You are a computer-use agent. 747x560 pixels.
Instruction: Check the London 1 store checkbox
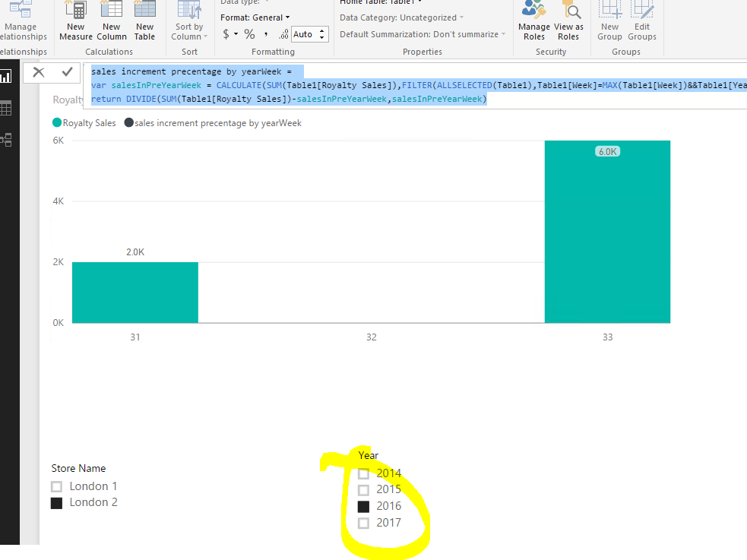click(57, 486)
